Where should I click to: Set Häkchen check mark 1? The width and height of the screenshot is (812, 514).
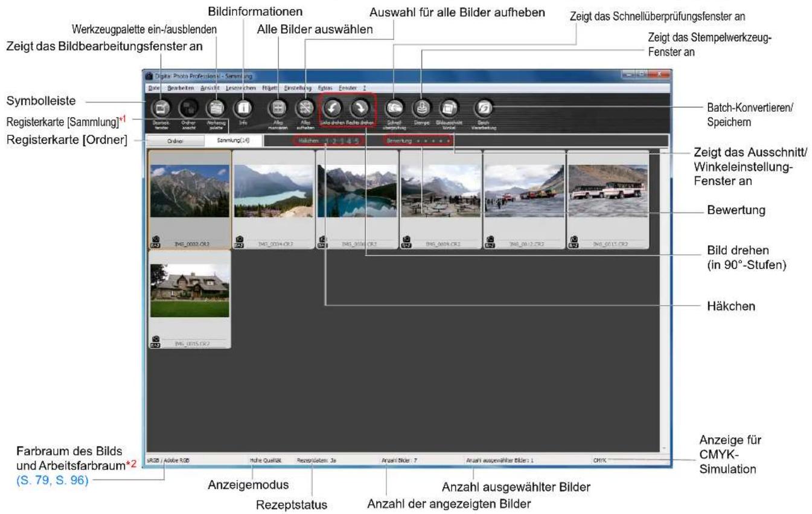point(326,141)
